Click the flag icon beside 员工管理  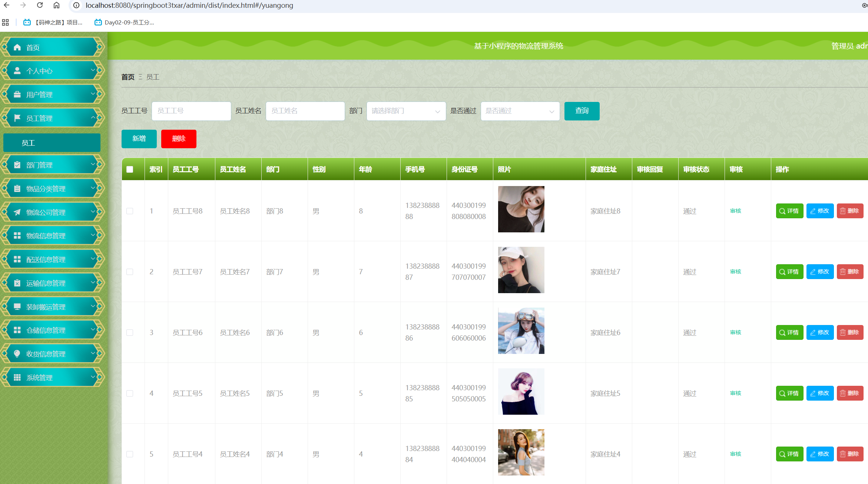(17, 118)
